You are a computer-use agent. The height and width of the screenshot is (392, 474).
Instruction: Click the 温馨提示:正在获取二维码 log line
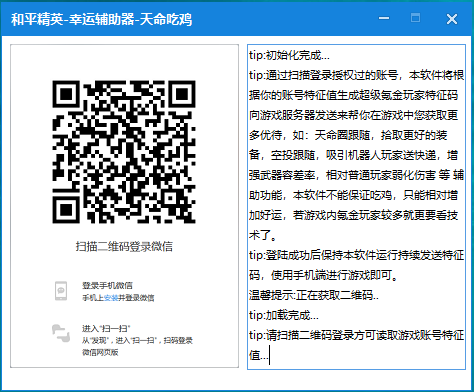(x=314, y=295)
